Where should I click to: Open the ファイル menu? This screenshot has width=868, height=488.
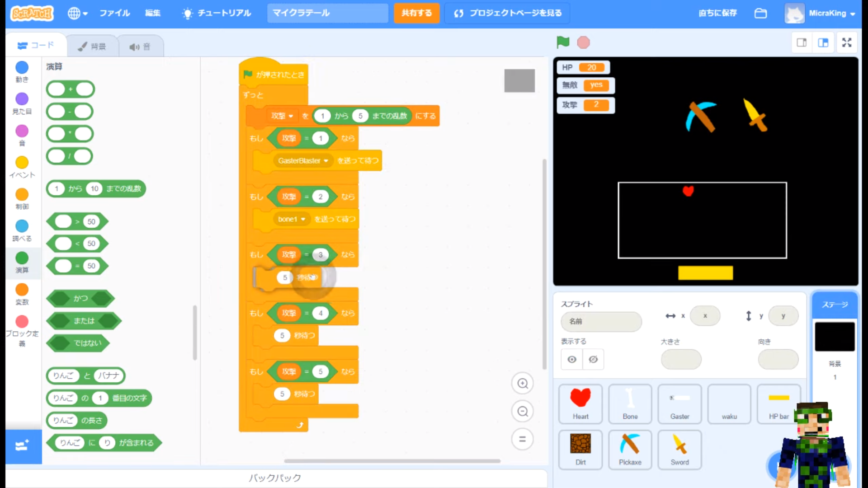tap(114, 13)
